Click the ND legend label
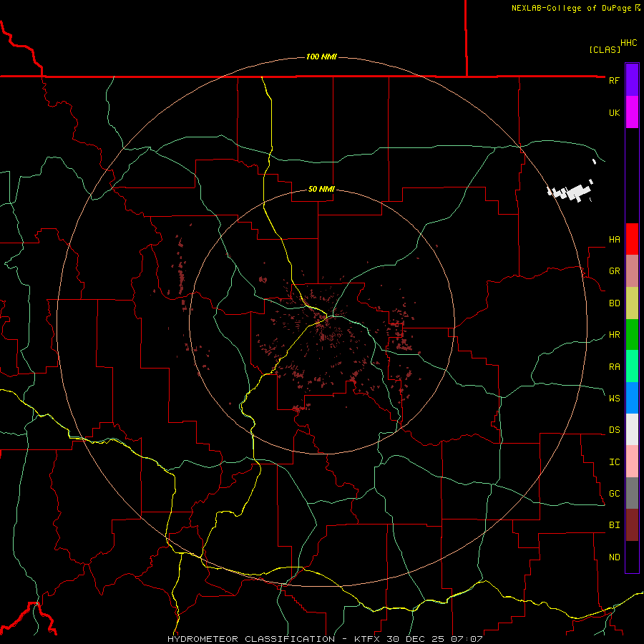 [x=614, y=557]
